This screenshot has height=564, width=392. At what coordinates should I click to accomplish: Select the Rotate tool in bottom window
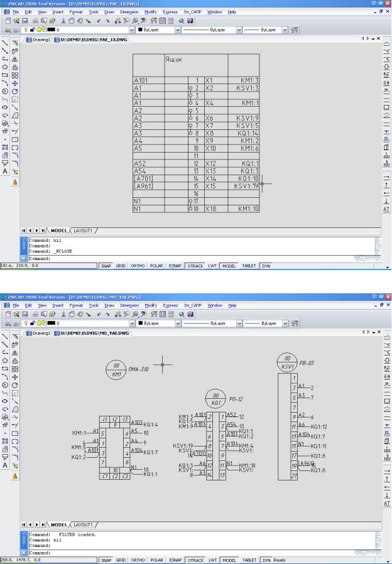click(15, 383)
